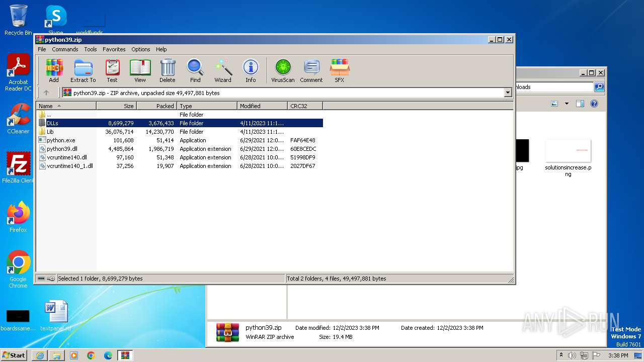Open the Favorites menu
The width and height of the screenshot is (644, 362).
tap(114, 49)
